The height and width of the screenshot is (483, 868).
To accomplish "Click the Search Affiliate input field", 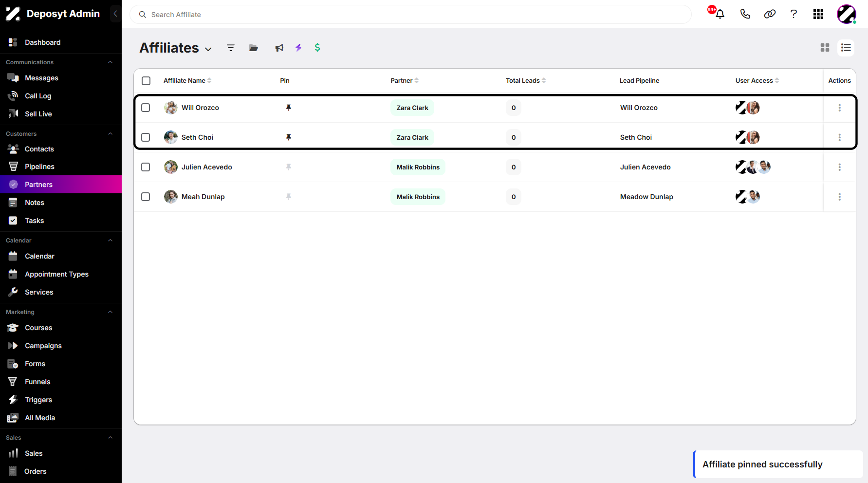I will point(410,15).
